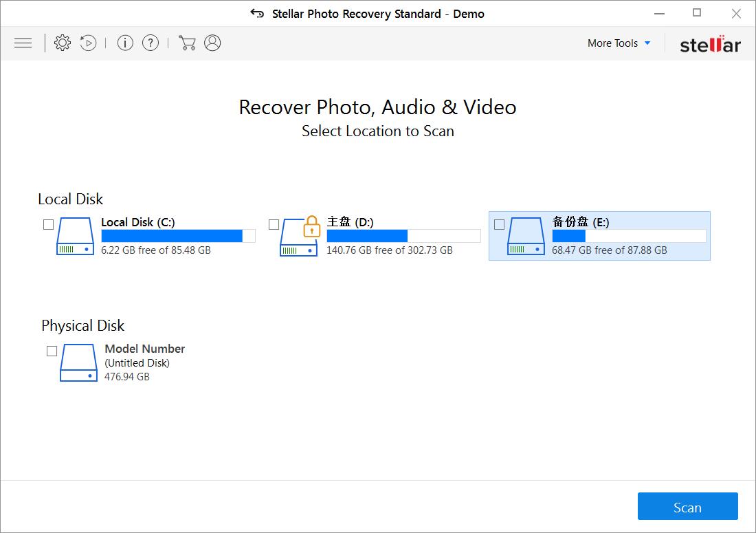Check the Model Number physical disk checkbox
The height and width of the screenshot is (533, 756).
coord(52,351)
